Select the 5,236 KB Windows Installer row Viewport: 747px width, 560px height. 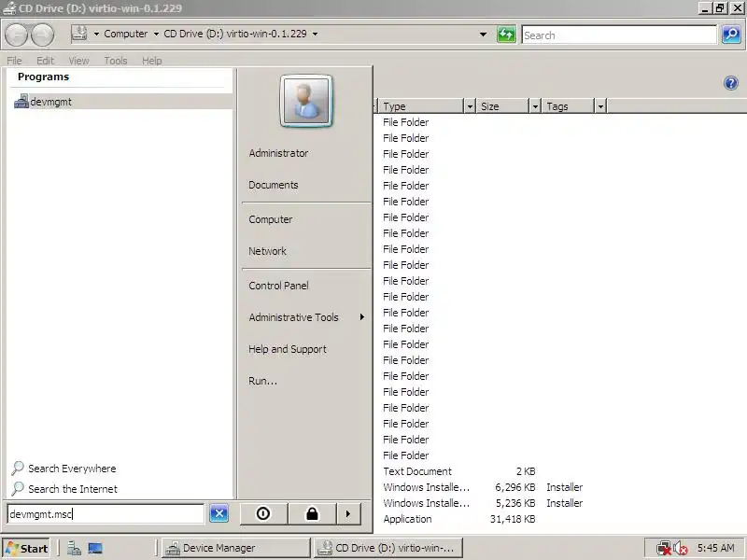(483, 503)
